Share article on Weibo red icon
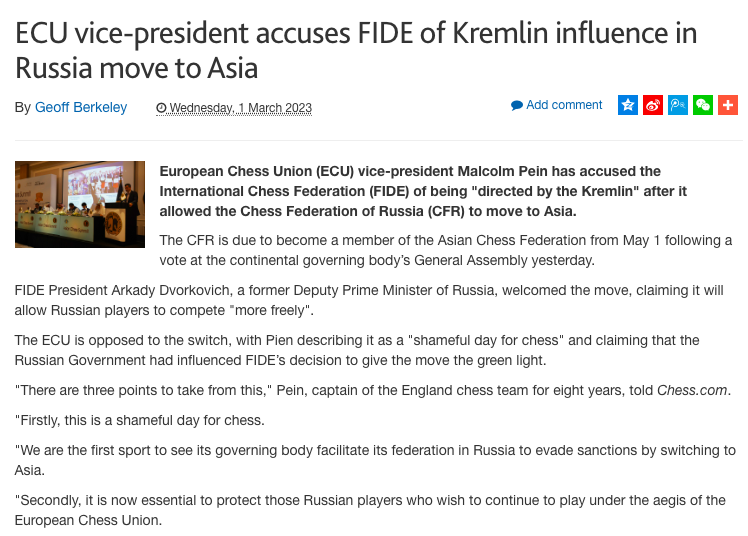 (653, 105)
